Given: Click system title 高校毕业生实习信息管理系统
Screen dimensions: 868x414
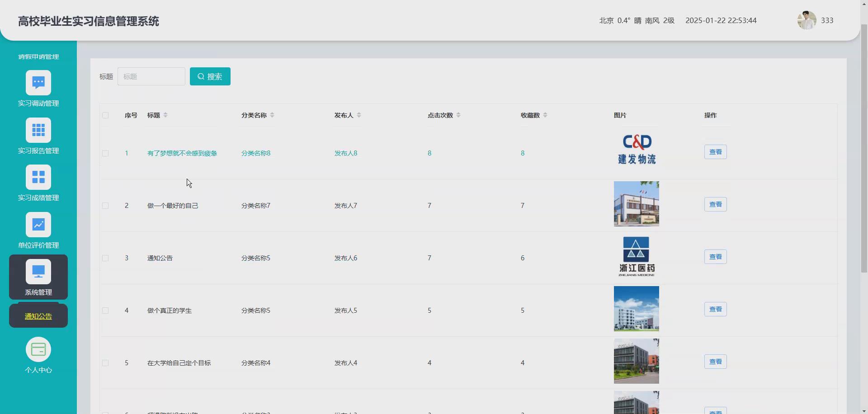Looking at the screenshot, I should click(89, 21).
